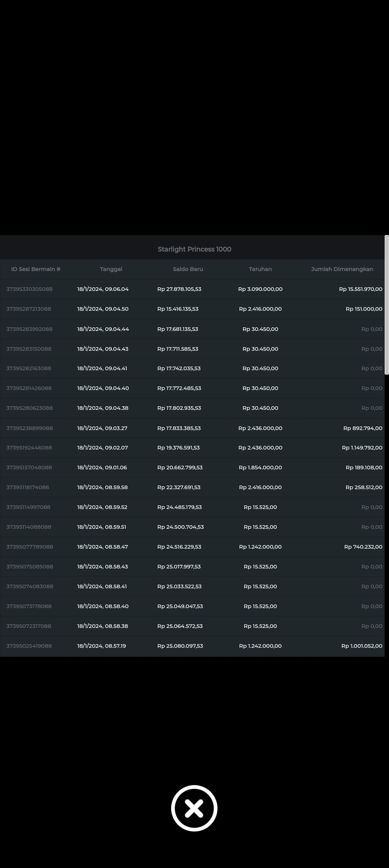
Task: Click session ID 37395192446088
Action: tap(29, 448)
